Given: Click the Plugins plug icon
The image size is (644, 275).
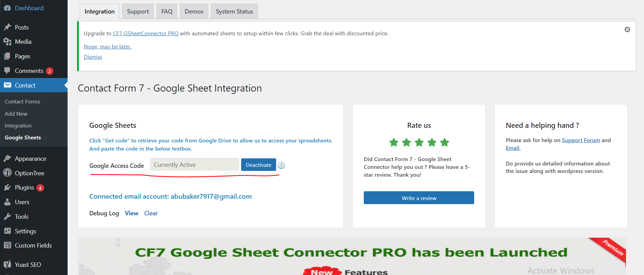Looking at the screenshot, I should [7, 188].
